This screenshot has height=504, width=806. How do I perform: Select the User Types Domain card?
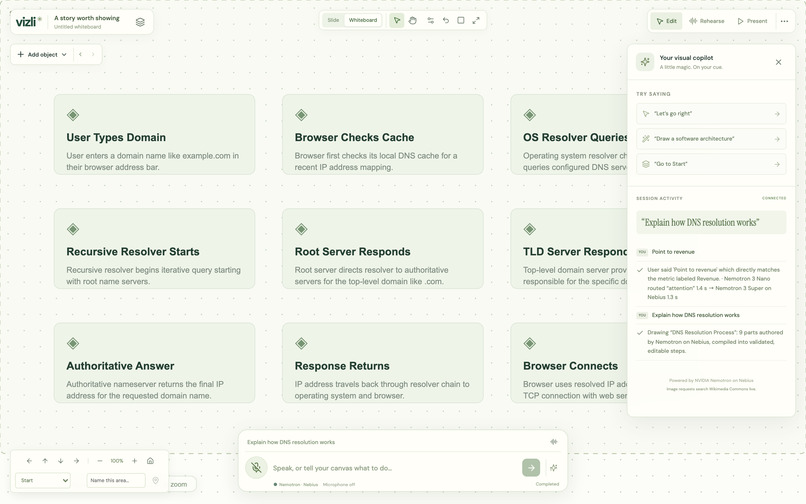154,134
